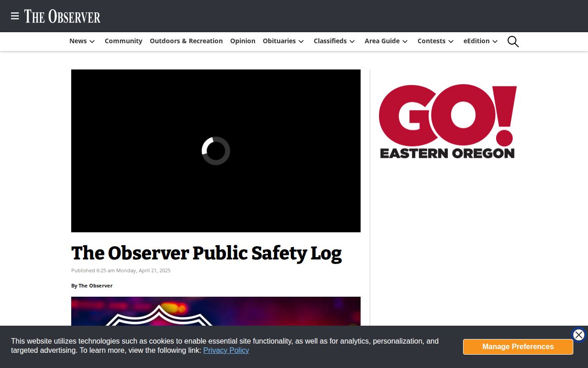Open the Privacy Policy link
Screen dimensions: 588x368
click(x=226, y=351)
